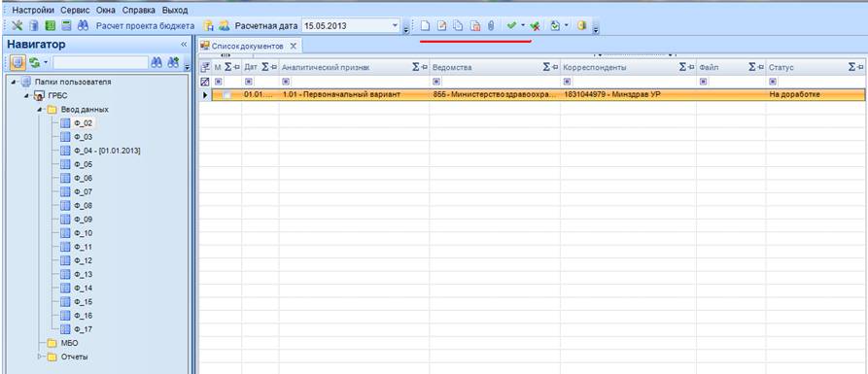
Task: Collapse the Навигатор panel with double chevron
Action: pyautogui.click(x=184, y=45)
